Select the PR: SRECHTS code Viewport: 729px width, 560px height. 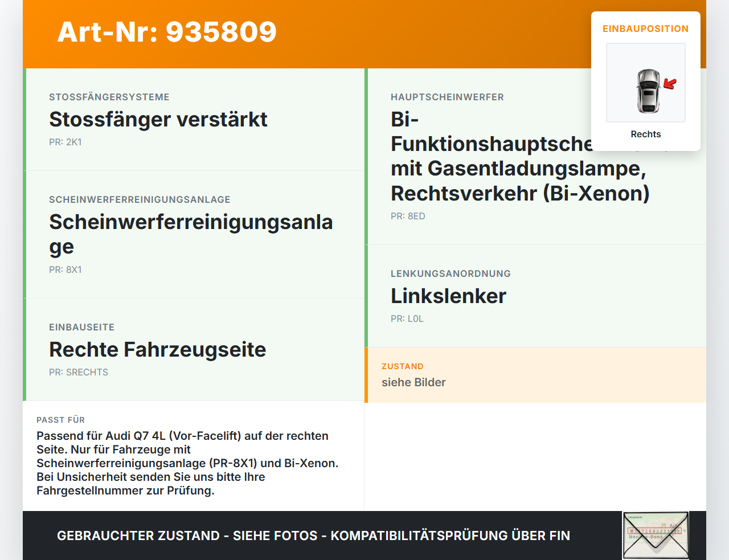[x=79, y=373]
